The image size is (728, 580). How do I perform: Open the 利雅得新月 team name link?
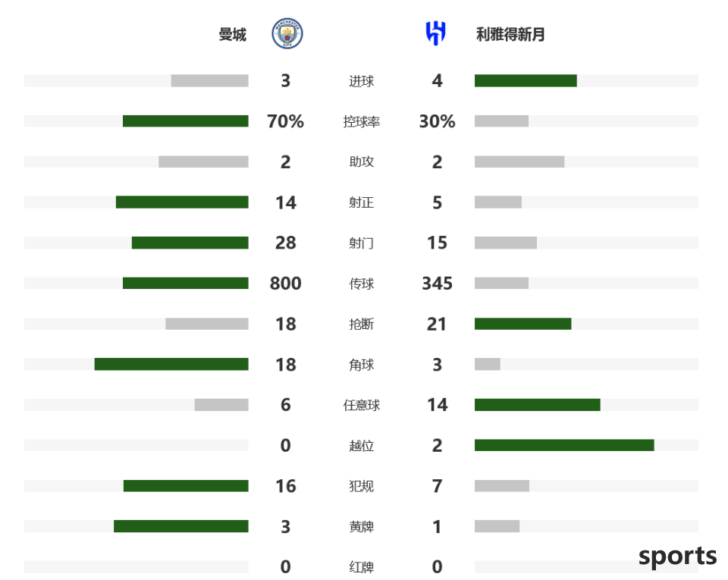pos(510,34)
